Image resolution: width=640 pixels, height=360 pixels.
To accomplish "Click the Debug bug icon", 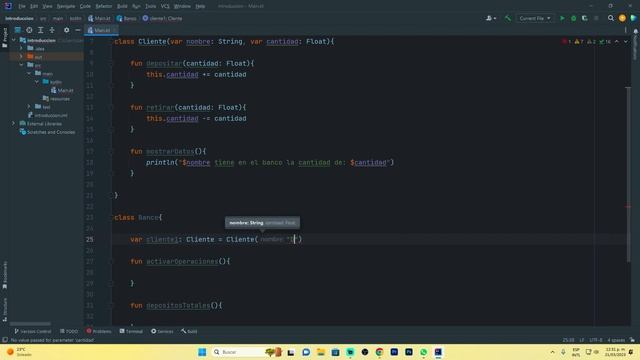I will (573, 18).
